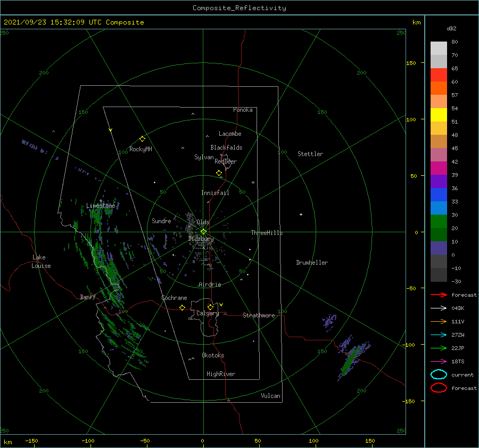Click the Airdrie label

[x=210, y=284]
